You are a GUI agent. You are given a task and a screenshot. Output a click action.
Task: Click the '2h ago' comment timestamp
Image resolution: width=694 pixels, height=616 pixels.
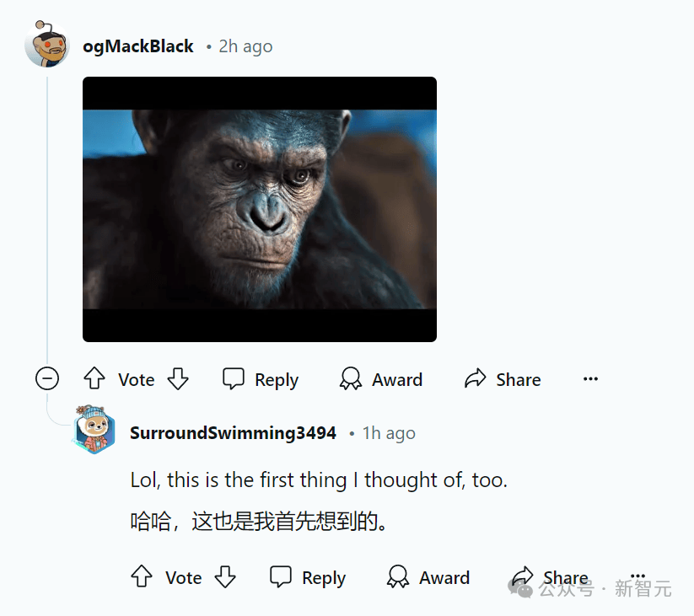coord(245,46)
